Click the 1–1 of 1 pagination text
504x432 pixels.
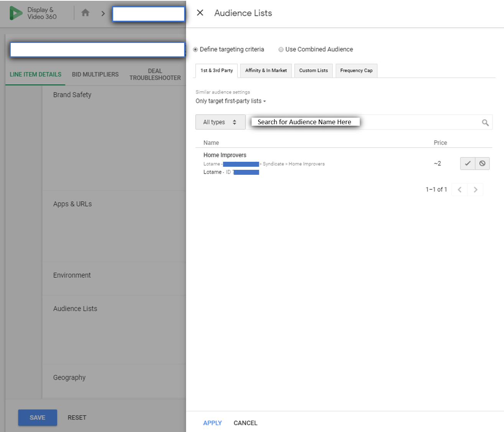[x=436, y=189]
